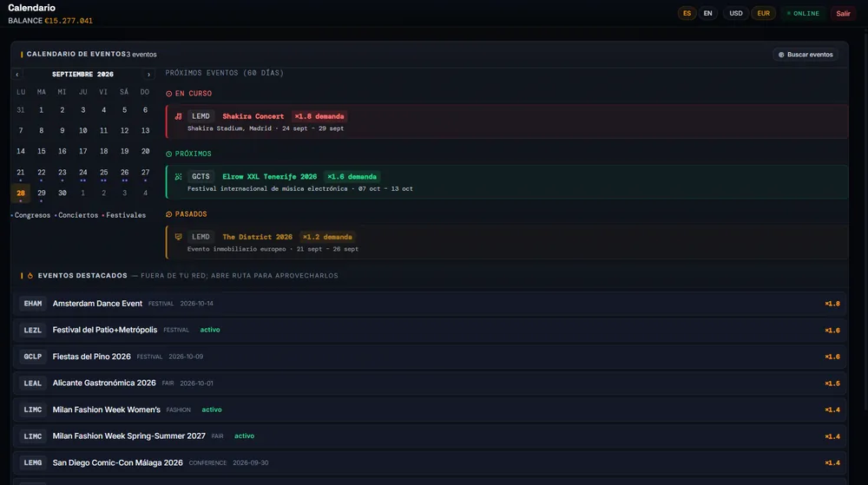Switch language to EN

[707, 13]
